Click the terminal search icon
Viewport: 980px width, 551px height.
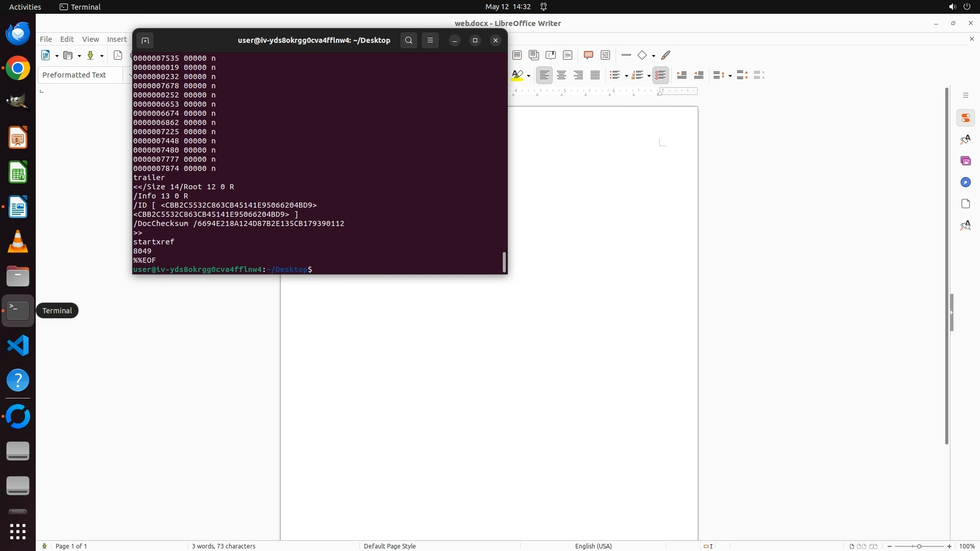pos(408,40)
